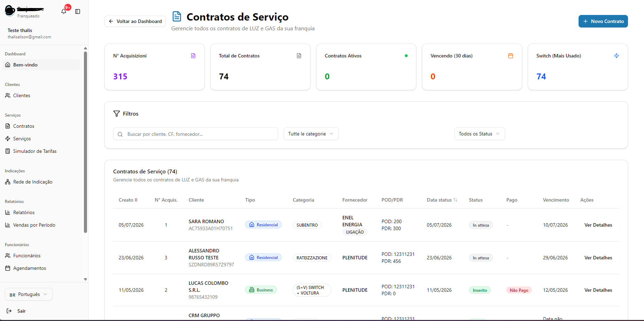Open Rede de Indicação page

point(41,182)
